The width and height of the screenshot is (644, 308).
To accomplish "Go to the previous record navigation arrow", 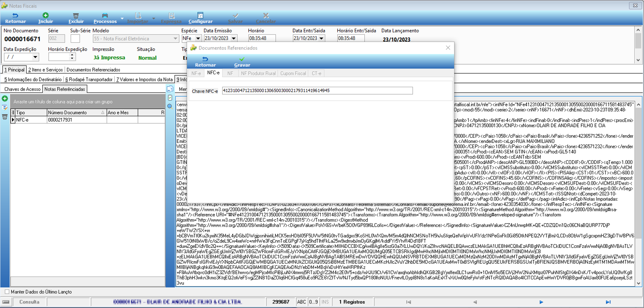I will coord(475,302).
